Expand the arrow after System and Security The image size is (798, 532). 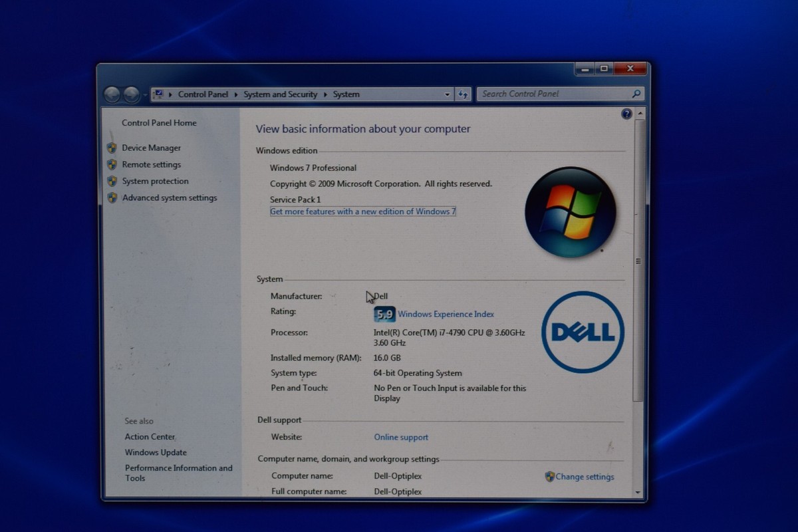pyautogui.click(x=325, y=94)
